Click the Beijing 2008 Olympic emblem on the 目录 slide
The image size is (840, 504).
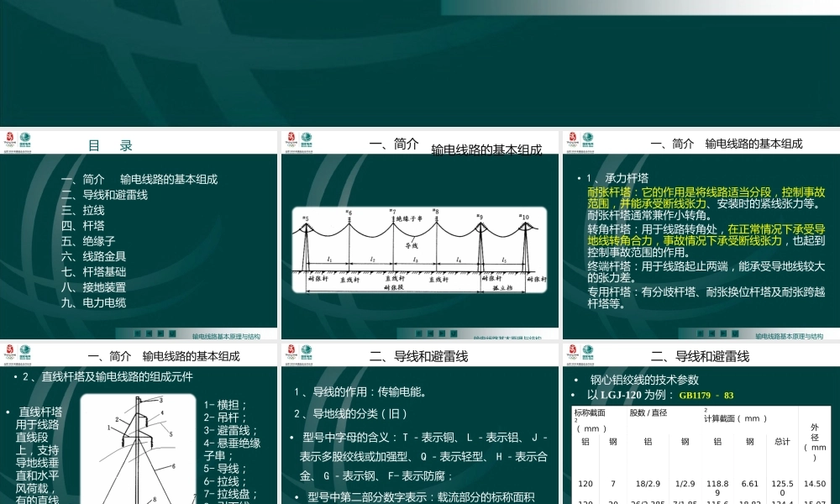click(9, 139)
